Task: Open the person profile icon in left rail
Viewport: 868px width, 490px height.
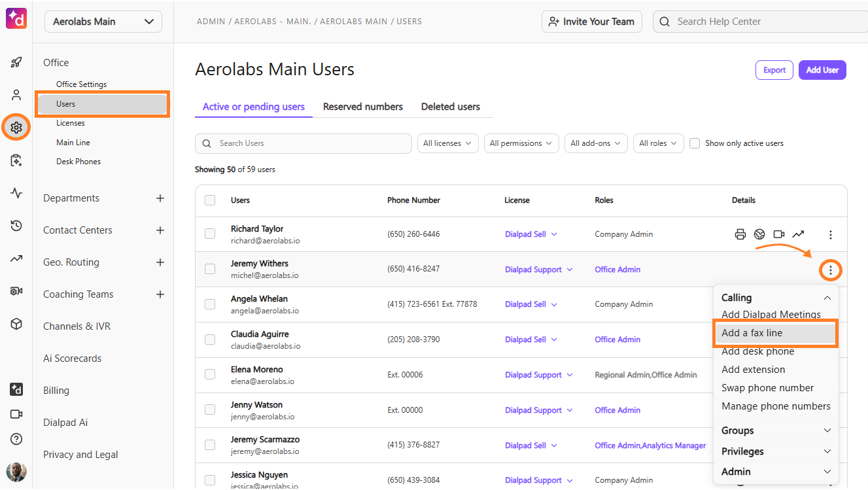Action: point(16,95)
